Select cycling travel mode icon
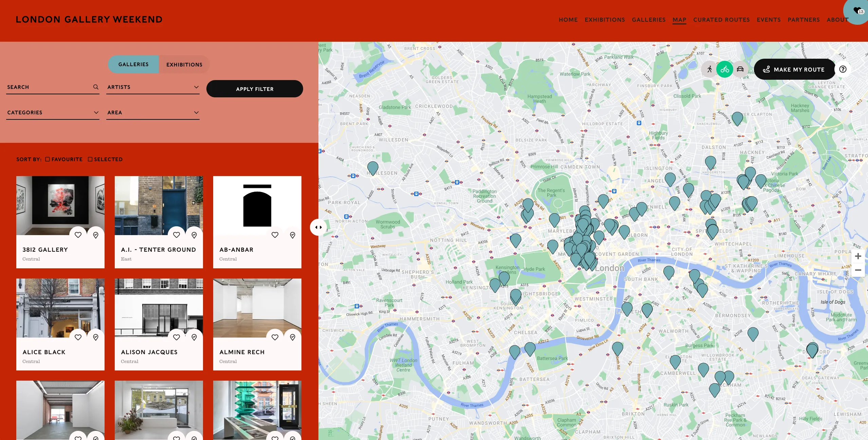The width and height of the screenshot is (868, 440). tap(725, 69)
